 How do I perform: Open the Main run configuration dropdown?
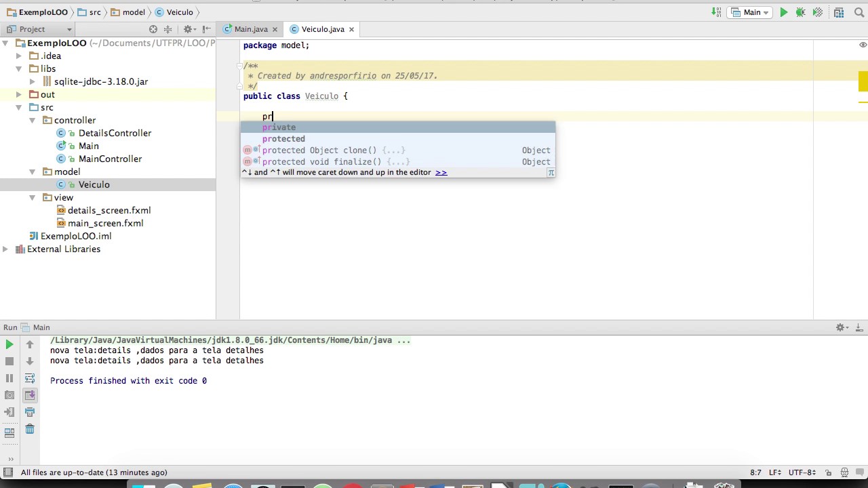(x=751, y=12)
